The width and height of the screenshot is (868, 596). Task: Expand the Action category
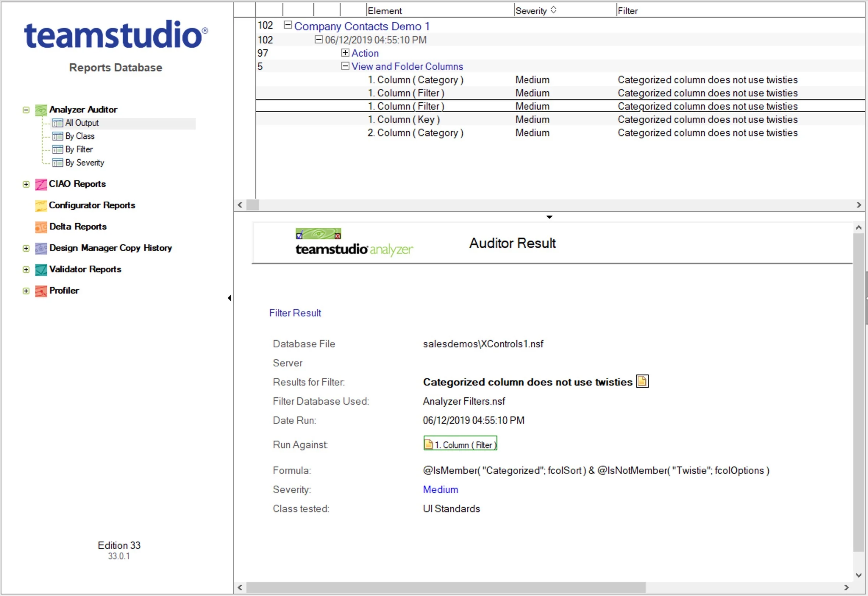(345, 52)
